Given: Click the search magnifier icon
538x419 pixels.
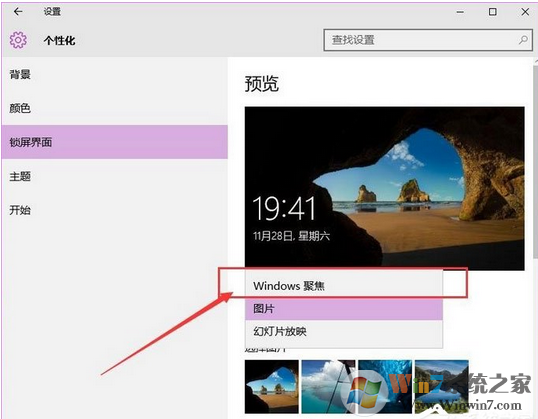Looking at the screenshot, I should [523, 40].
